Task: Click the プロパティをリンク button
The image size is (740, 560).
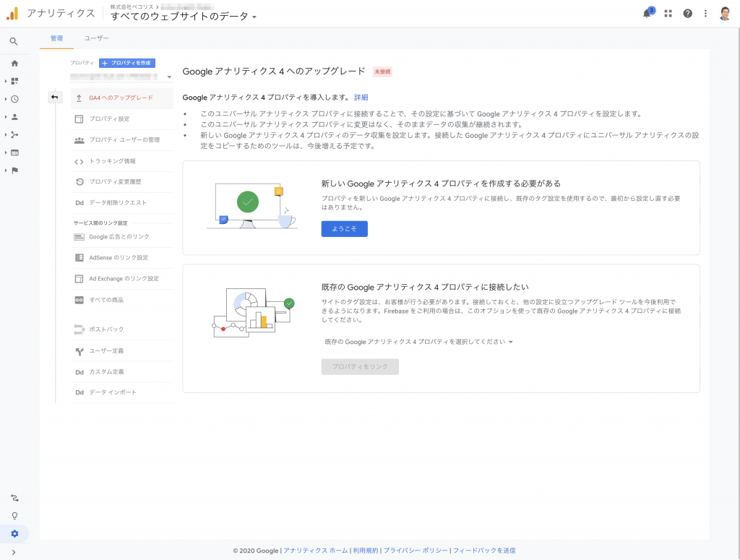Action: [x=360, y=366]
